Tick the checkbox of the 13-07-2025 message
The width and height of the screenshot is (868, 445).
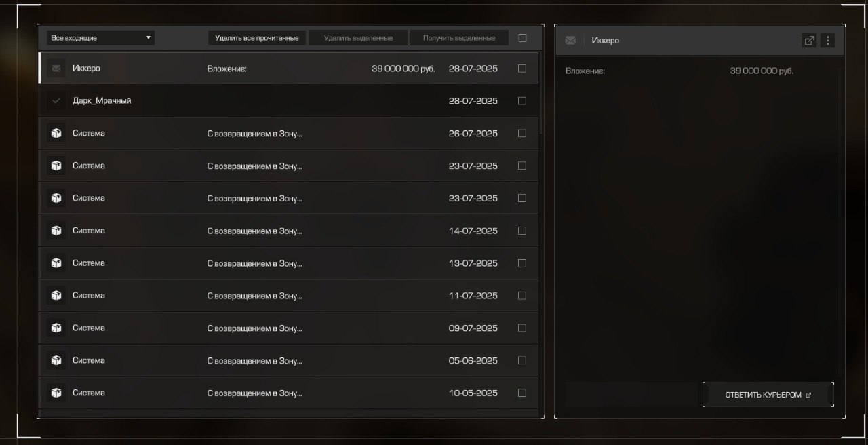[x=522, y=263]
